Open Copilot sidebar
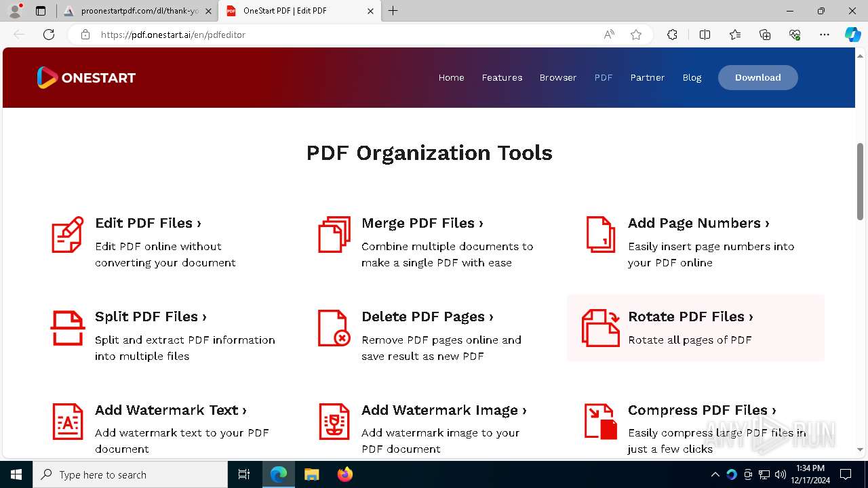Image resolution: width=868 pixels, height=488 pixels. tap(852, 35)
